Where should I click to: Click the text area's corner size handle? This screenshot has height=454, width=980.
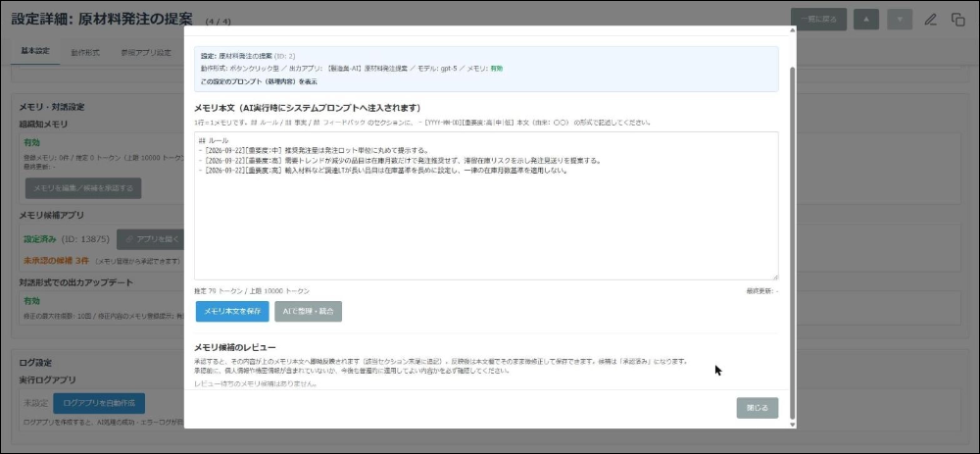(x=775, y=277)
